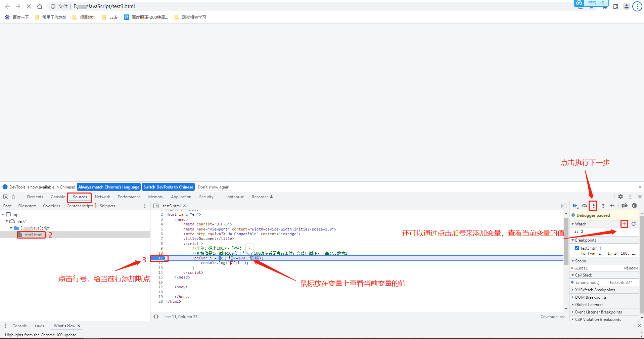Open the csdn bookmark
Viewport: 644px width, 339px height.
110,17
